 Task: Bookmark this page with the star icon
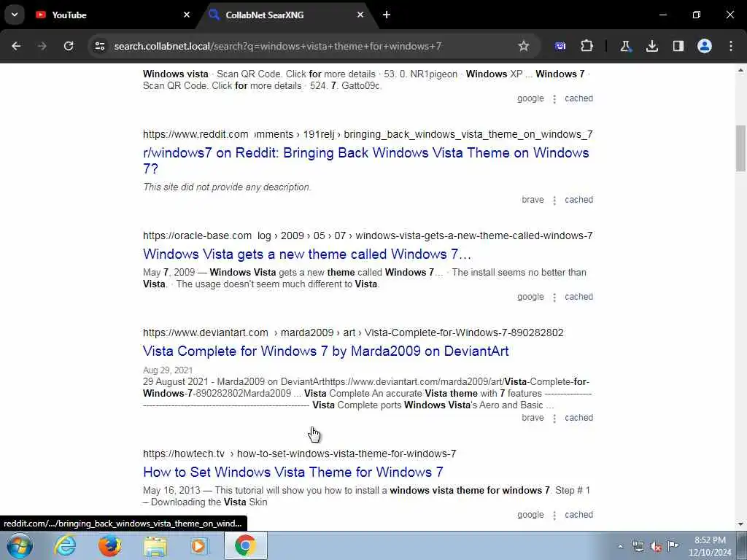tap(524, 46)
